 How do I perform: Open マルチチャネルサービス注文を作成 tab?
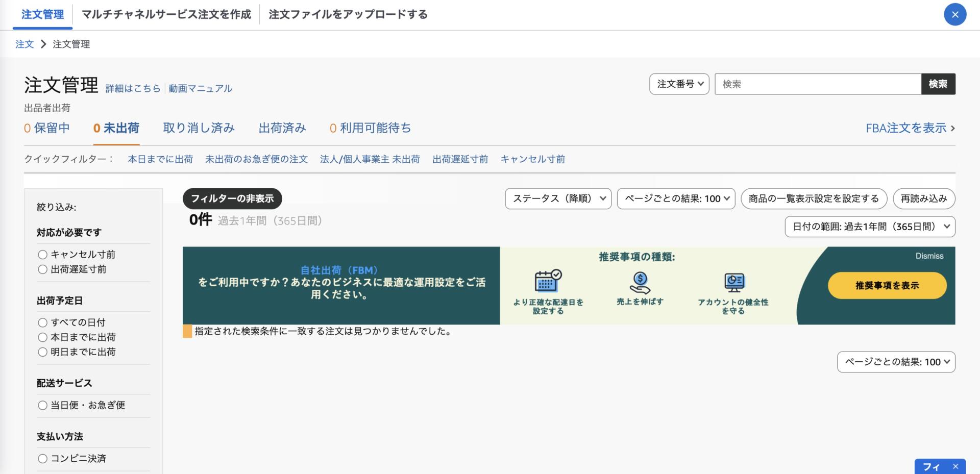pos(166,14)
